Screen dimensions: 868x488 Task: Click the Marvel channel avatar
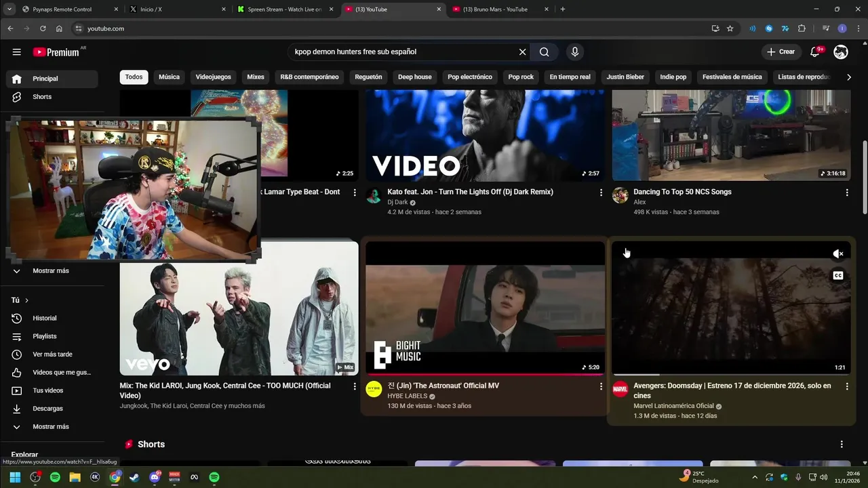pos(620,389)
